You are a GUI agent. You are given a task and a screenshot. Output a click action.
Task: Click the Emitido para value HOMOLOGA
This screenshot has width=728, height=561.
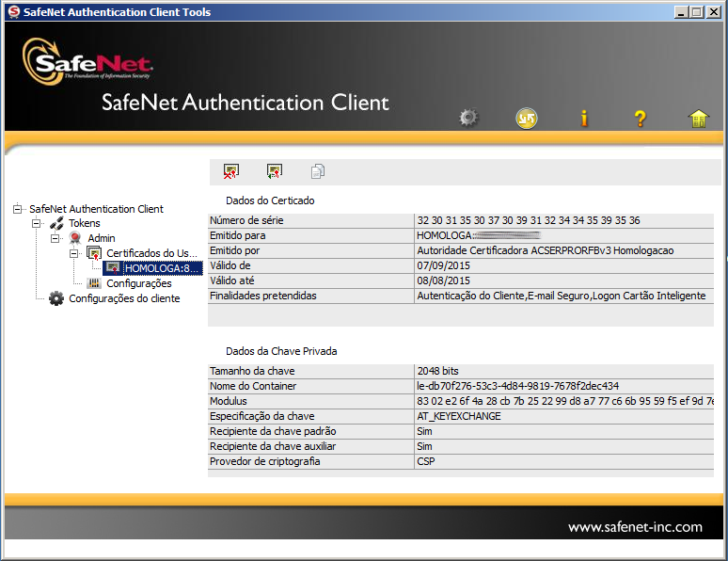478,235
